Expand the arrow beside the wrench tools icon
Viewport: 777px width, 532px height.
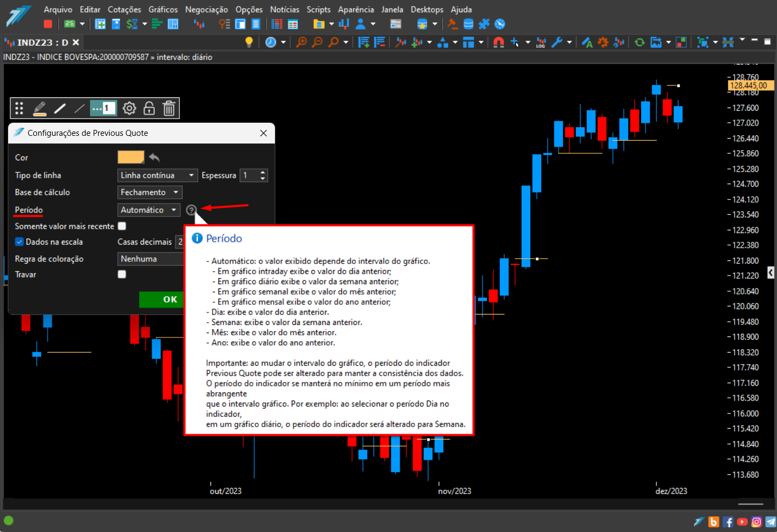tap(569, 42)
